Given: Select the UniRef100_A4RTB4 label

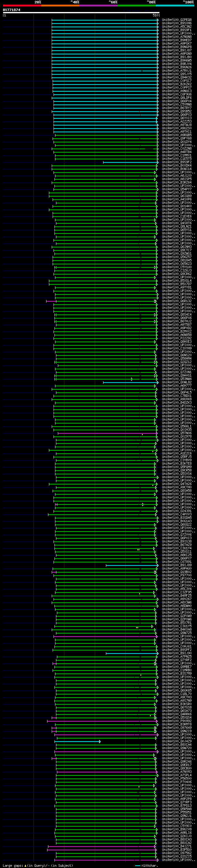Looking at the screenshot, I should coord(177,151).
